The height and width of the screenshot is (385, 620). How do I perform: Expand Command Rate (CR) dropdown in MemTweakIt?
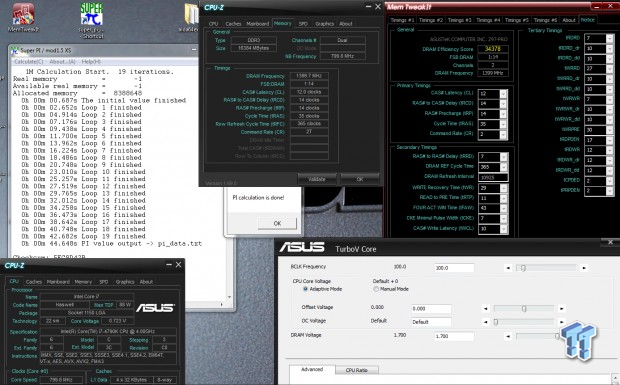coord(503,134)
